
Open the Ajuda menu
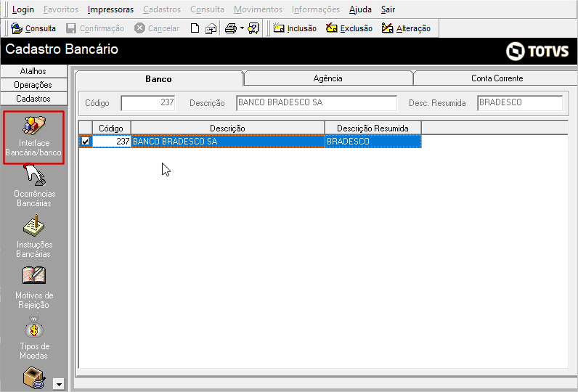360,9
